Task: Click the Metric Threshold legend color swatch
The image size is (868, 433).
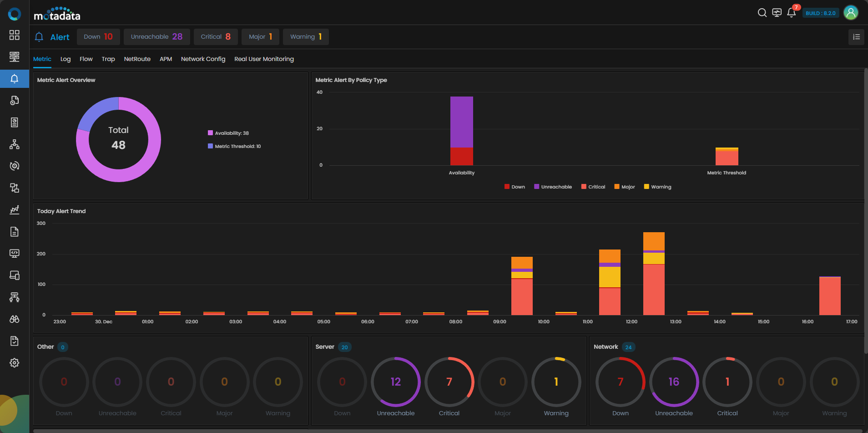Action: pyautogui.click(x=210, y=146)
